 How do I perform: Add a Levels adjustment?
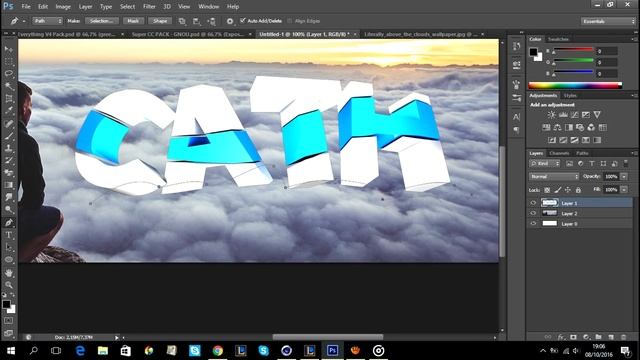click(563, 115)
